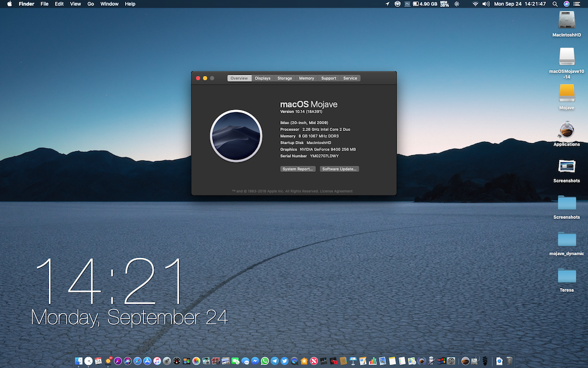Open the License Agreement link

coord(336,191)
